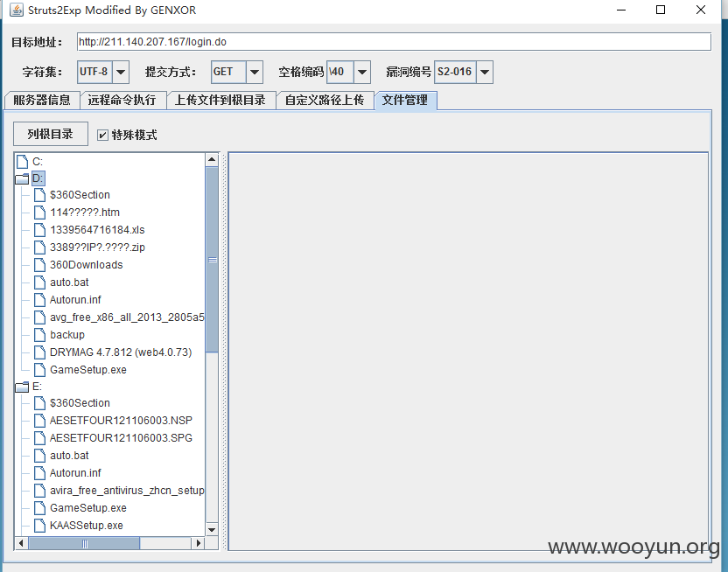This screenshot has height=572, width=728.
Task: Open the 漏洞编号 S2-016 dropdown
Action: pyautogui.click(x=484, y=72)
